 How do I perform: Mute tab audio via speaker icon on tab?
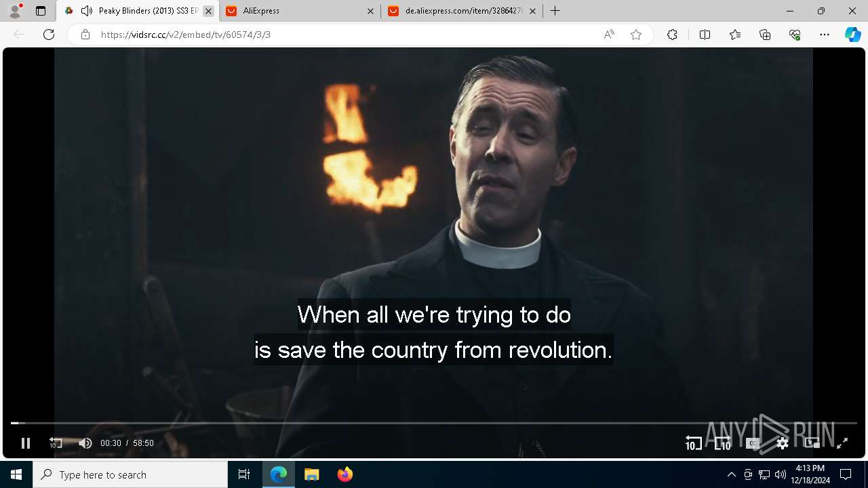pyautogui.click(x=86, y=11)
